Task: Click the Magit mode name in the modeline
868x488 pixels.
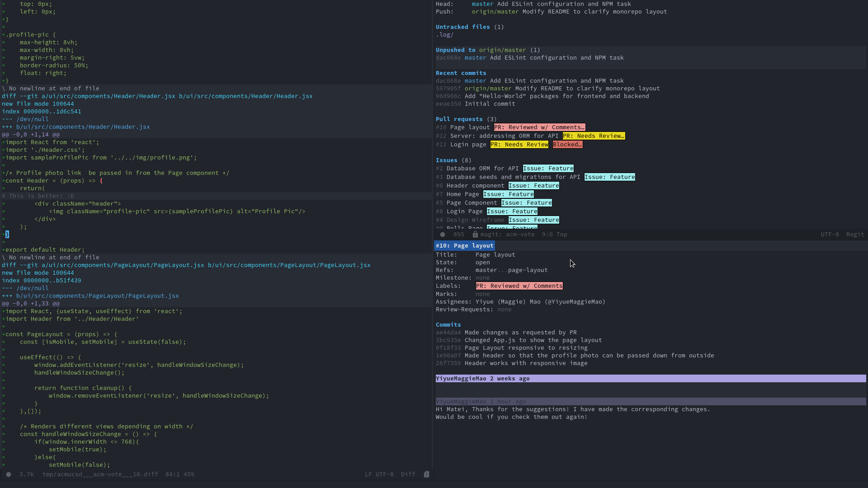Action: [x=854, y=235]
